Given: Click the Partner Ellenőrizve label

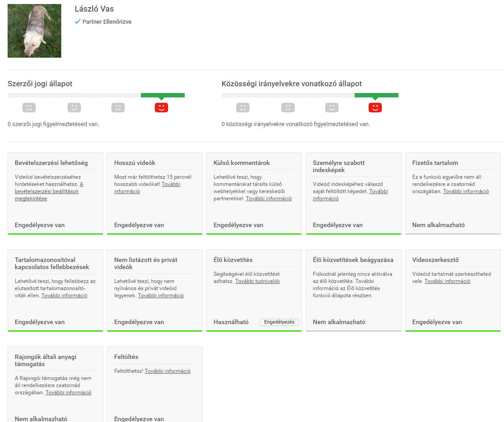Looking at the screenshot, I should point(107,21).
